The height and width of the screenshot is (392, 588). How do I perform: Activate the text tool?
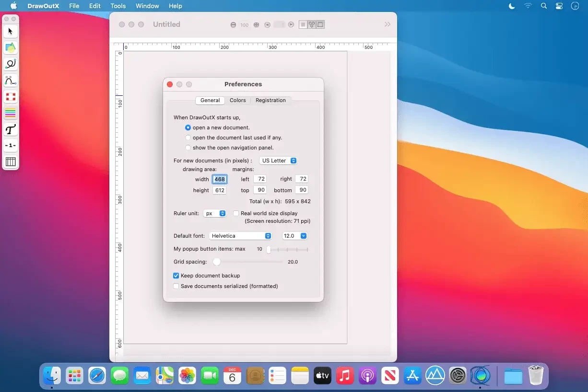click(11, 129)
